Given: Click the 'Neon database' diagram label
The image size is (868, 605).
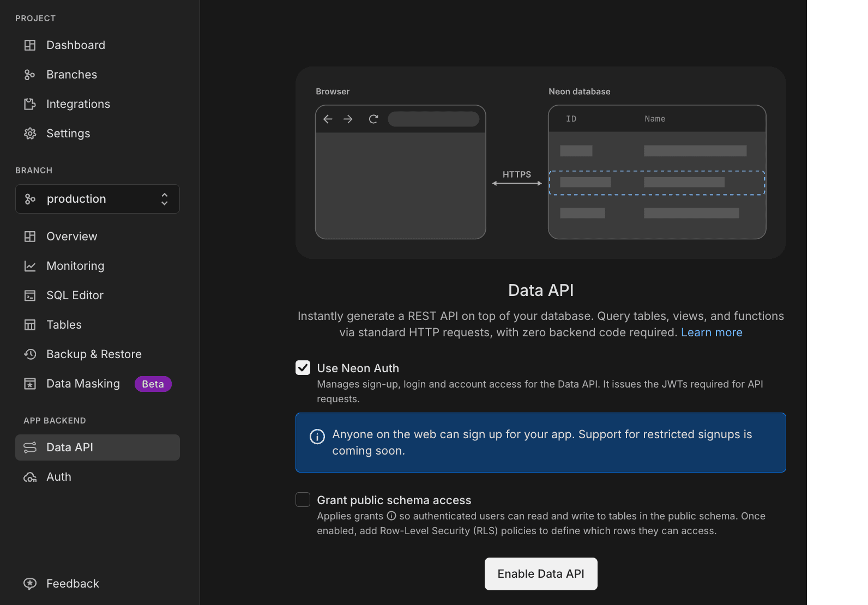Looking at the screenshot, I should pos(580,92).
